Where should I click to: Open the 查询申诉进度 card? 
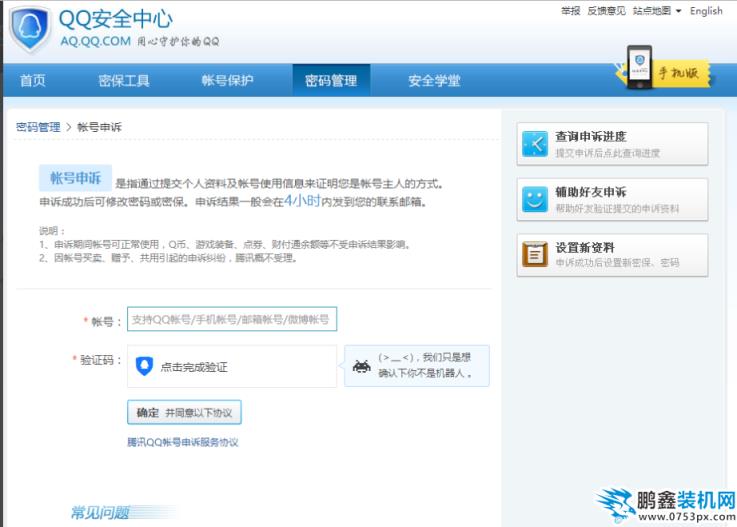pyautogui.click(x=612, y=144)
